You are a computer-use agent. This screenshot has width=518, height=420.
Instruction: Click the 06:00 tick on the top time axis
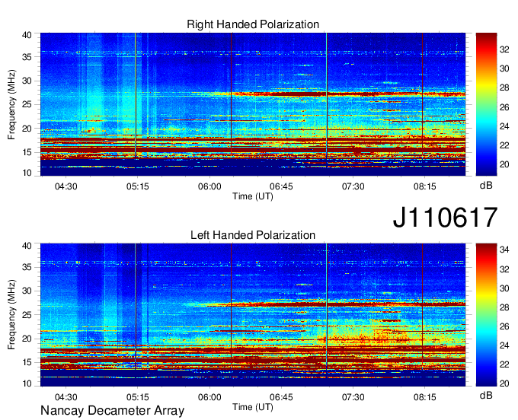coord(209,186)
